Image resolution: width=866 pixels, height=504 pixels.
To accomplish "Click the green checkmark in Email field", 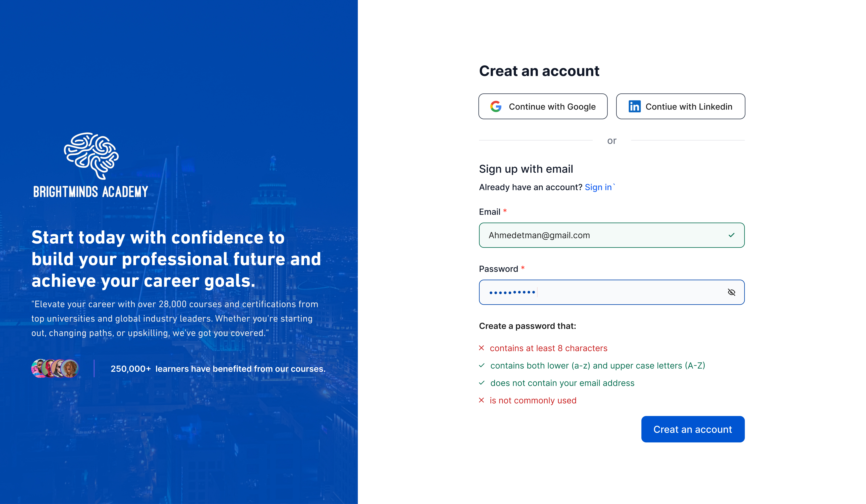I will tap(731, 235).
